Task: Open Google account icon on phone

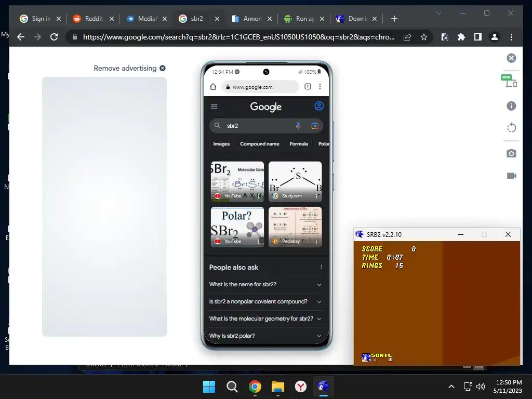Action: click(x=319, y=106)
